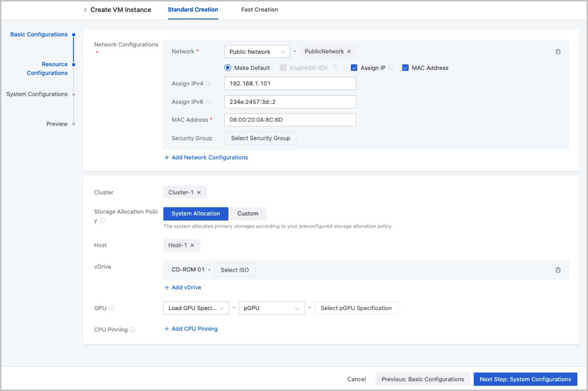Click the info icon next to Assign IPv4

208,84
